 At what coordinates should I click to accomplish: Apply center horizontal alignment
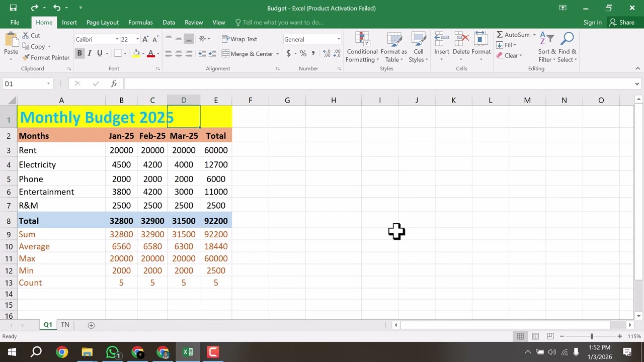(179, 54)
